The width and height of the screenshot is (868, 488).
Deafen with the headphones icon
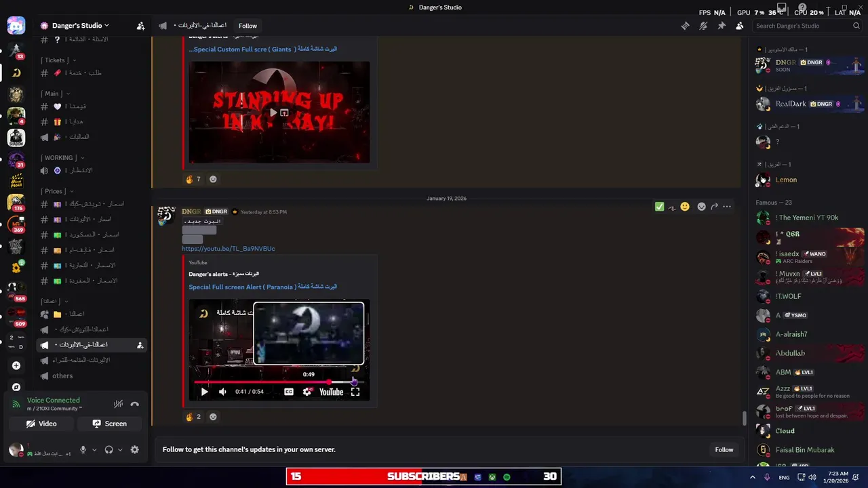point(108,450)
